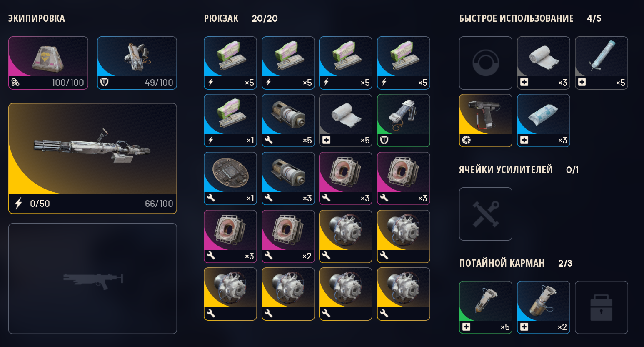
Task: Select the quick use bandage x3 slot
Action: tap(543, 63)
